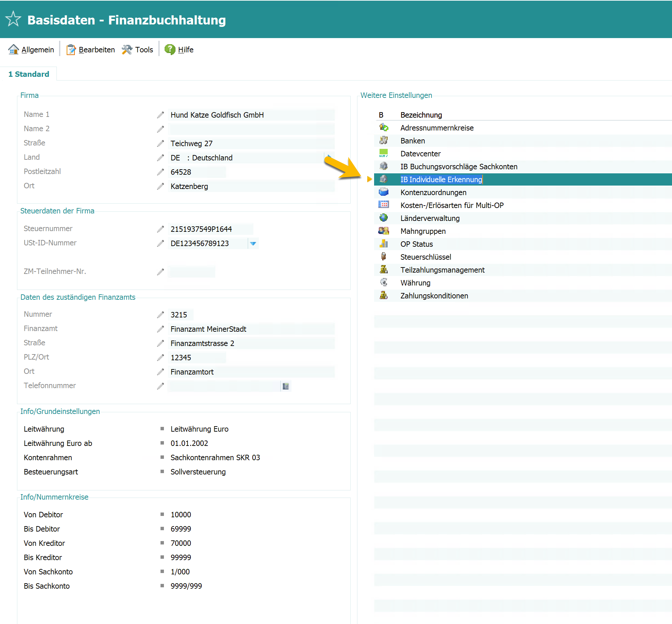Click the Kontenzuordnungen icon
This screenshot has width=672, height=624.
[x=384, y=192]
